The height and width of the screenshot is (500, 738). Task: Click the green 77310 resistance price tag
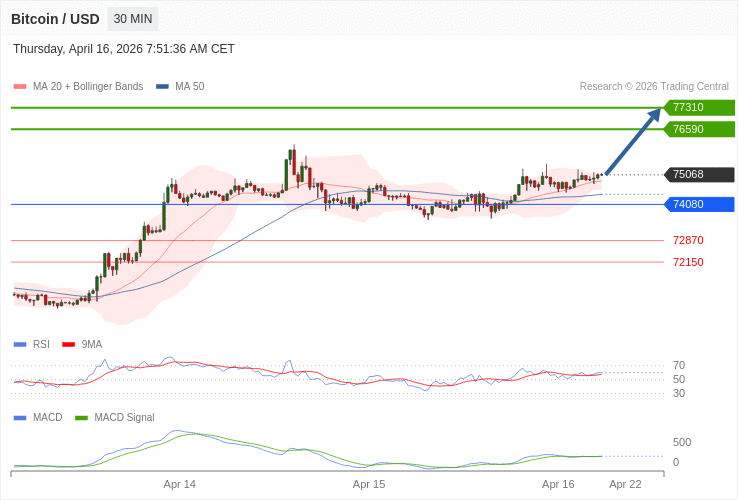(699, 107)
